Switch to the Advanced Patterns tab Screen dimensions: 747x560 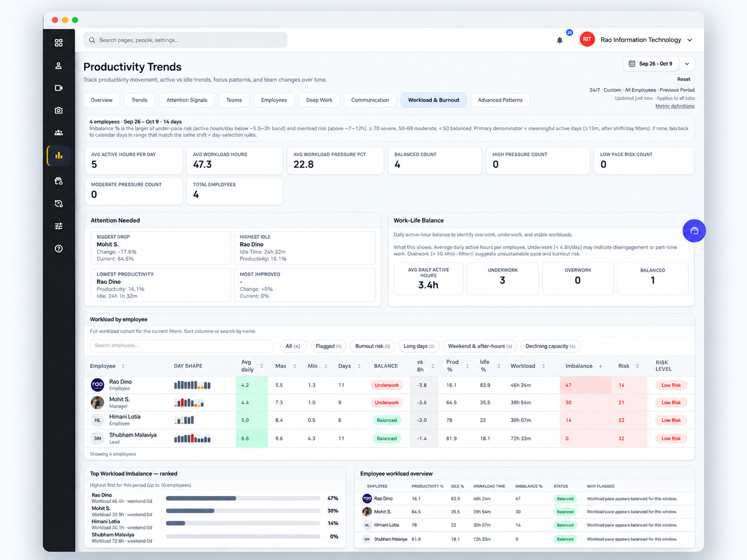point(500,100)
